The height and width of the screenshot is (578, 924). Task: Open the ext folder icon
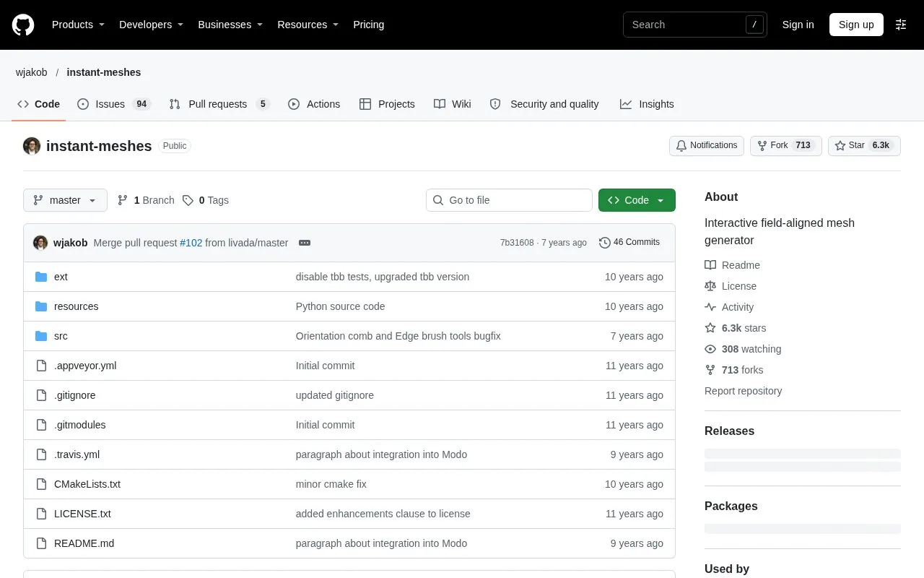tap(41, 277)
